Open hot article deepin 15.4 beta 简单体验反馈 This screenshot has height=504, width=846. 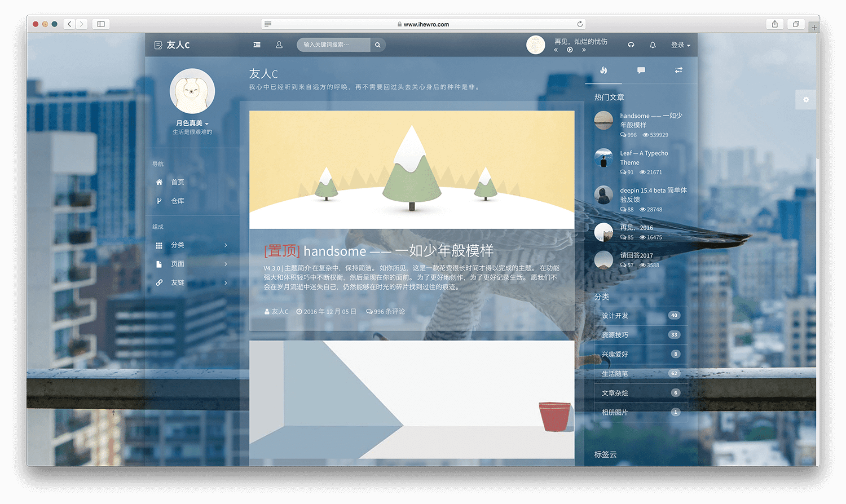[x=653, y=195]
